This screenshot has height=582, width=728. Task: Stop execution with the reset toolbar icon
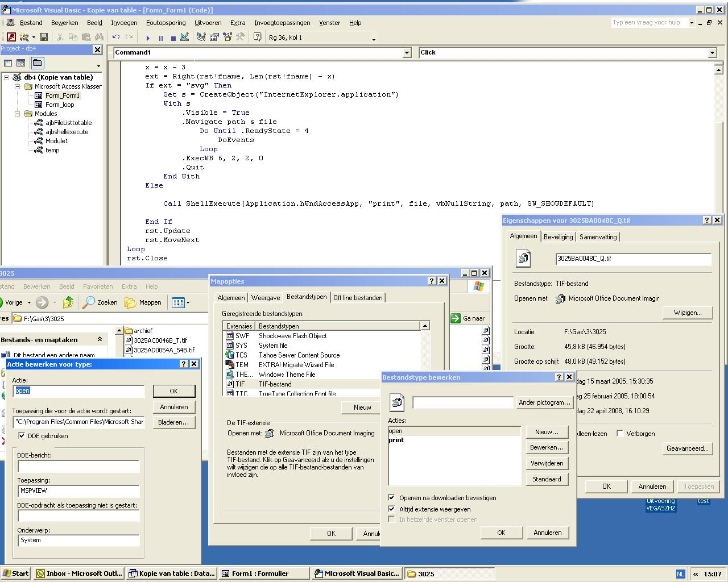pos(174,37)
